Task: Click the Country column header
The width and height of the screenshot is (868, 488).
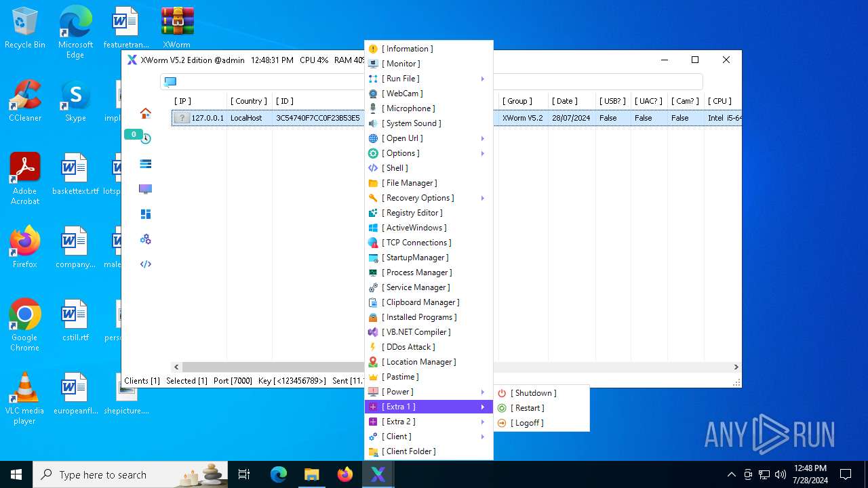Action: [249, 101]
